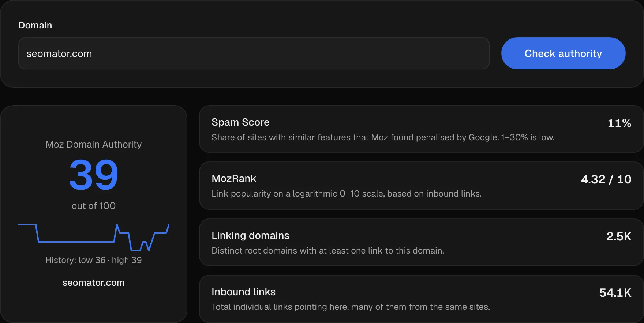Click the MozRank logarithmic scale description
This screenshot has height=323, width=644.
pyautogui.click(x=347, y=194)
